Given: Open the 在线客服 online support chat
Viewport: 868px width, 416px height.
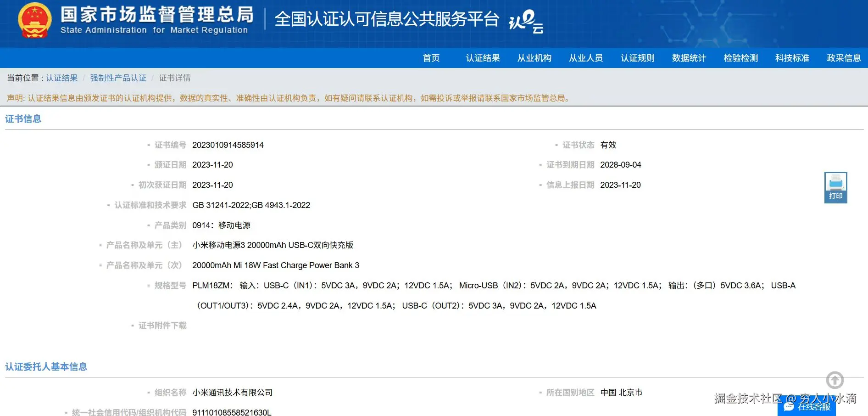Looking at the screenshot, I should click(807, 407).
